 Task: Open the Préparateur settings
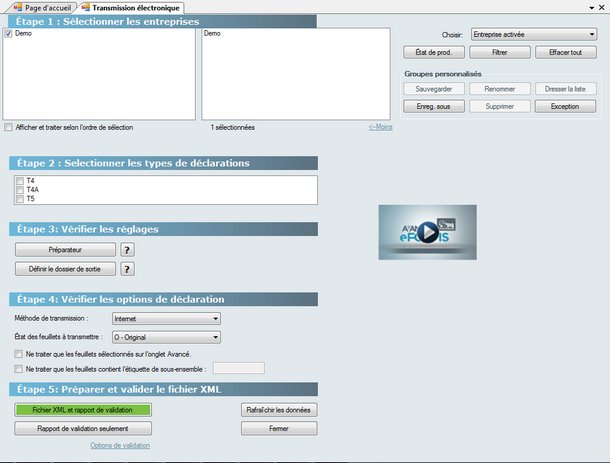[x=65, y=250]
